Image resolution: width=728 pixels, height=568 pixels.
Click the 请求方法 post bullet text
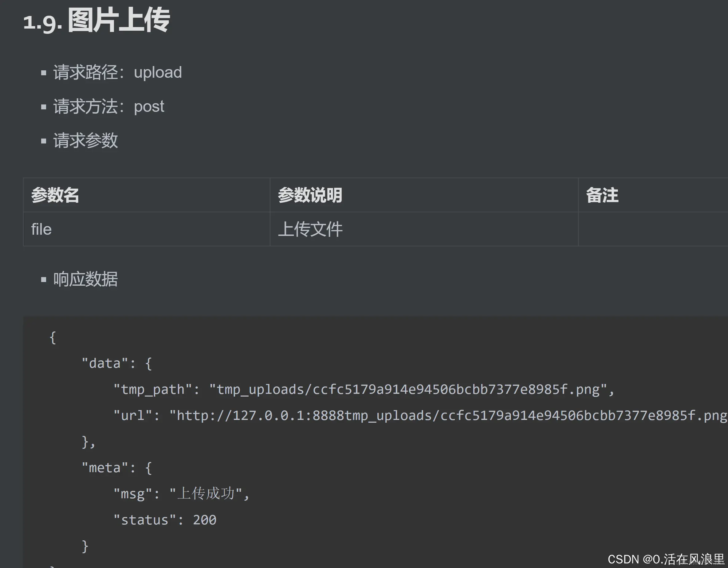point(109,107)
